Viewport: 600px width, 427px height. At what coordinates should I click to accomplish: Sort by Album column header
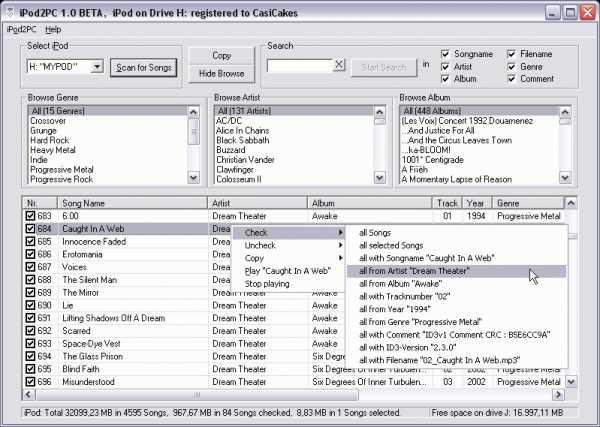pyautogui.click(x=370, y=203)
